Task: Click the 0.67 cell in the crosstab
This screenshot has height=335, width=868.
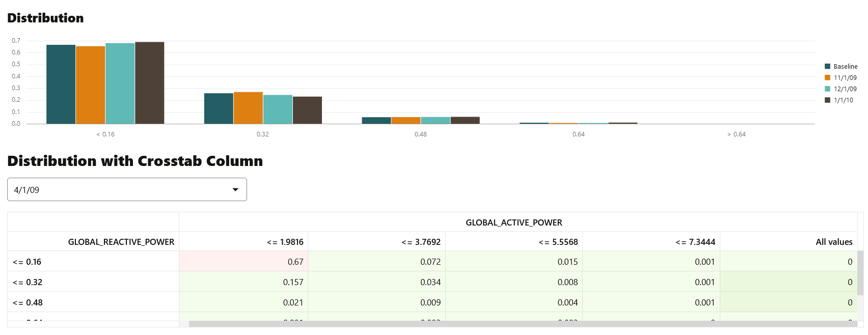Action: [243, 262]
